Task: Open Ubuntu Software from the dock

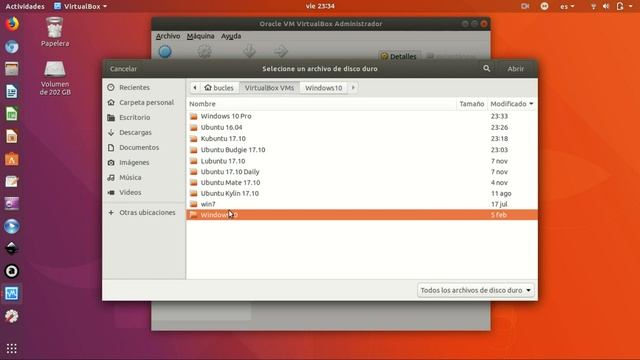Action: coord(12,159)
